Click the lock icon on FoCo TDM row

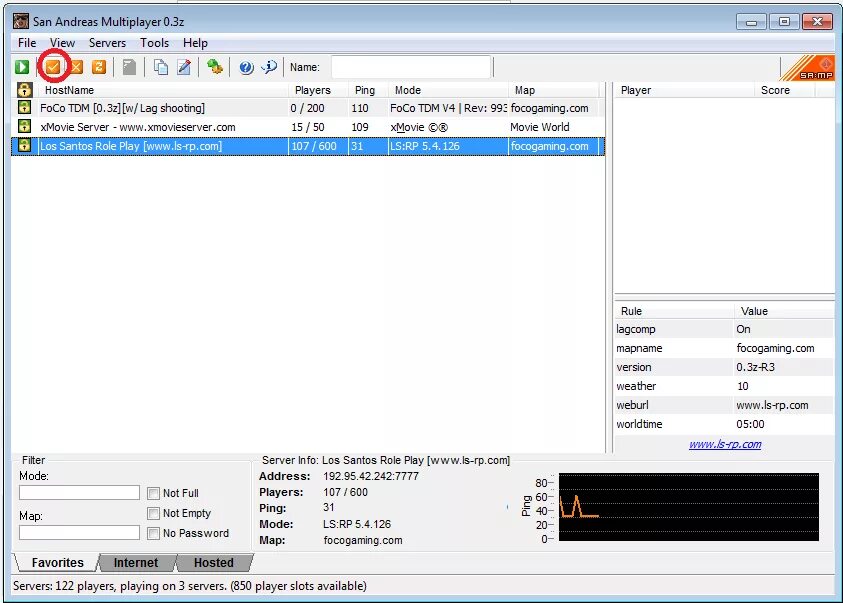coord(24,107)
